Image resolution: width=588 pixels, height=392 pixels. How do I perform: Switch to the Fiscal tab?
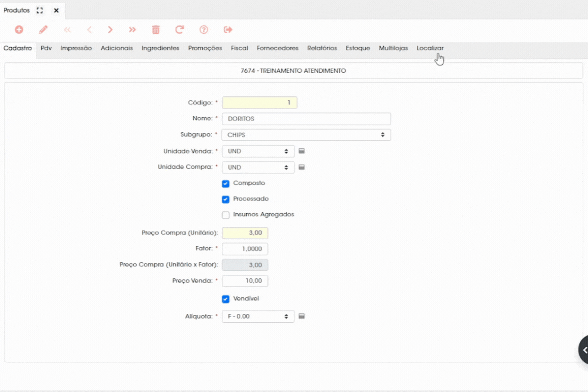239,48
